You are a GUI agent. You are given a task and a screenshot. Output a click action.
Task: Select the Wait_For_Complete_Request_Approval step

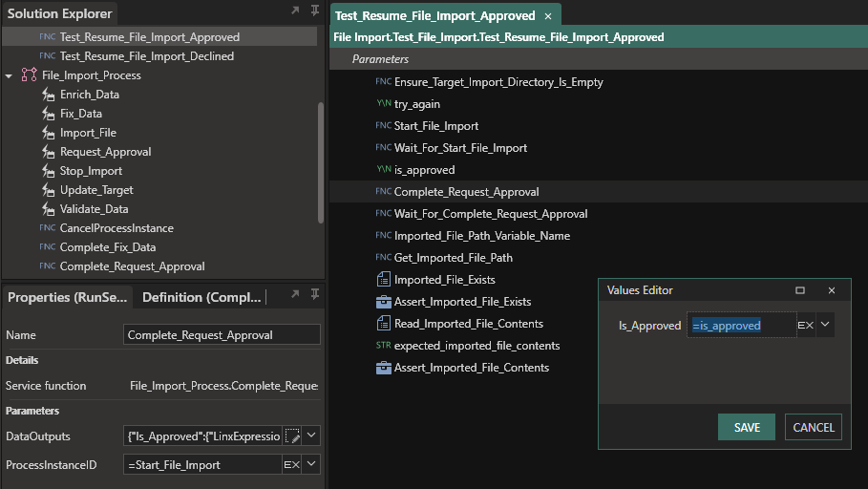click(491, 214)
